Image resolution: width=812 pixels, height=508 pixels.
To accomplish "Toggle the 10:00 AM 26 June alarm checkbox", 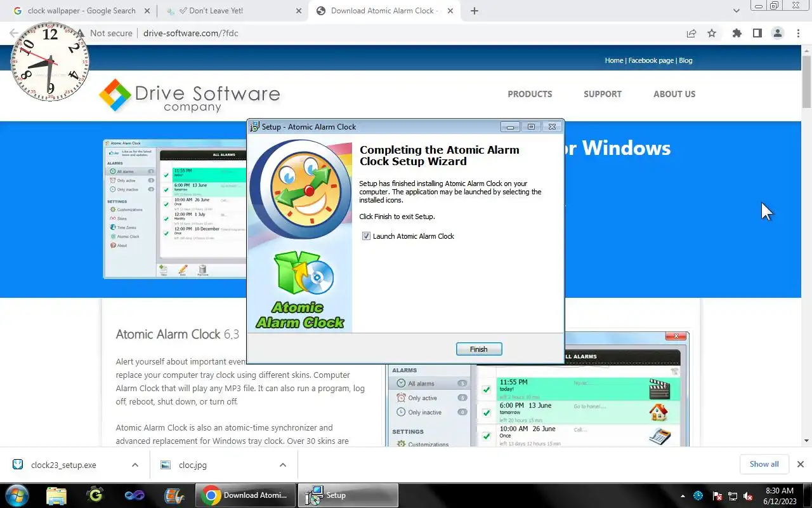I will [487, 436].
